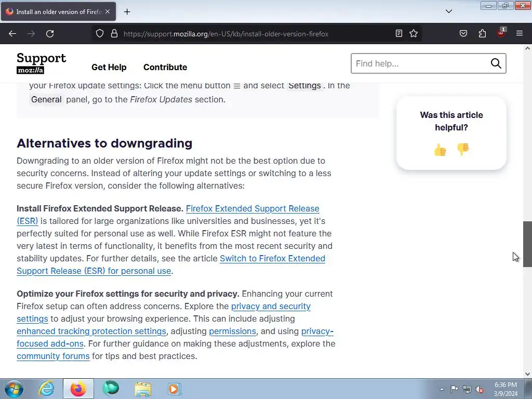Open tracking protection shield icon
The height and width of the screenshot is (399, 532).
(x=99, y=34)
